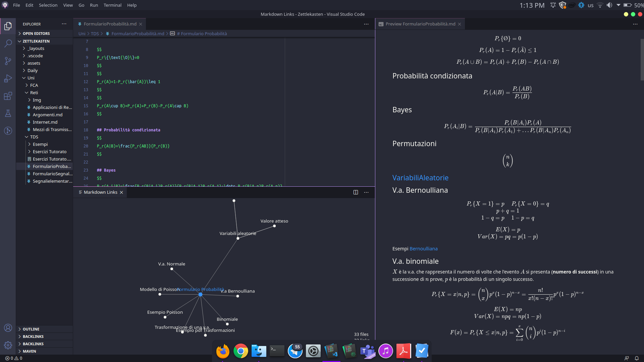Open the Search view in the activity bar
The width and height of the screenshot is (644, 362).
click(x=8, y=44)
